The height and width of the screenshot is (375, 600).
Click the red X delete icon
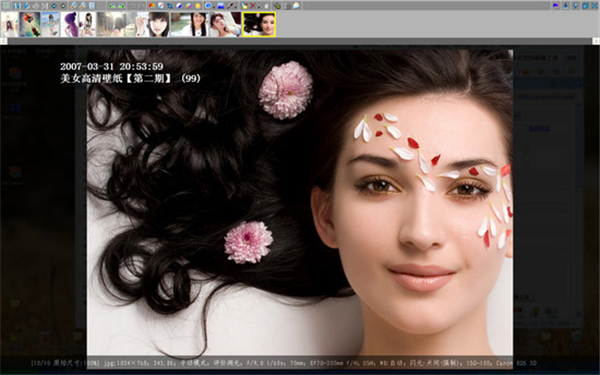pyautogui.click(x=253, y=6)
